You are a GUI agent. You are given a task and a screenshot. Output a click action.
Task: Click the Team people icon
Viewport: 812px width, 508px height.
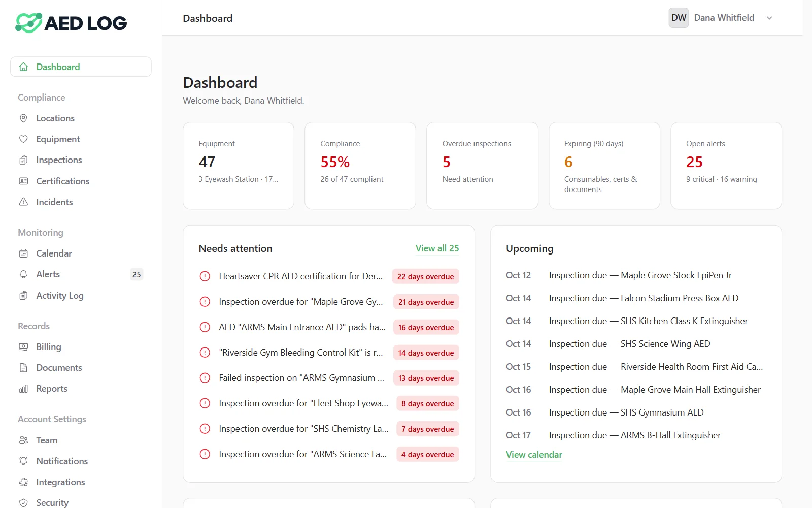[23, 440]
